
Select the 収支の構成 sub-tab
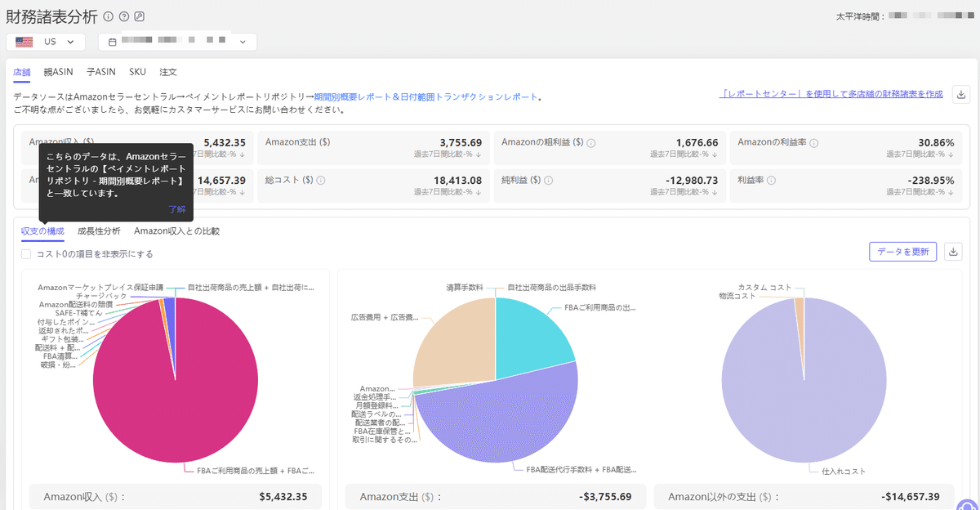pyautogui.click(x=42, y=231)
